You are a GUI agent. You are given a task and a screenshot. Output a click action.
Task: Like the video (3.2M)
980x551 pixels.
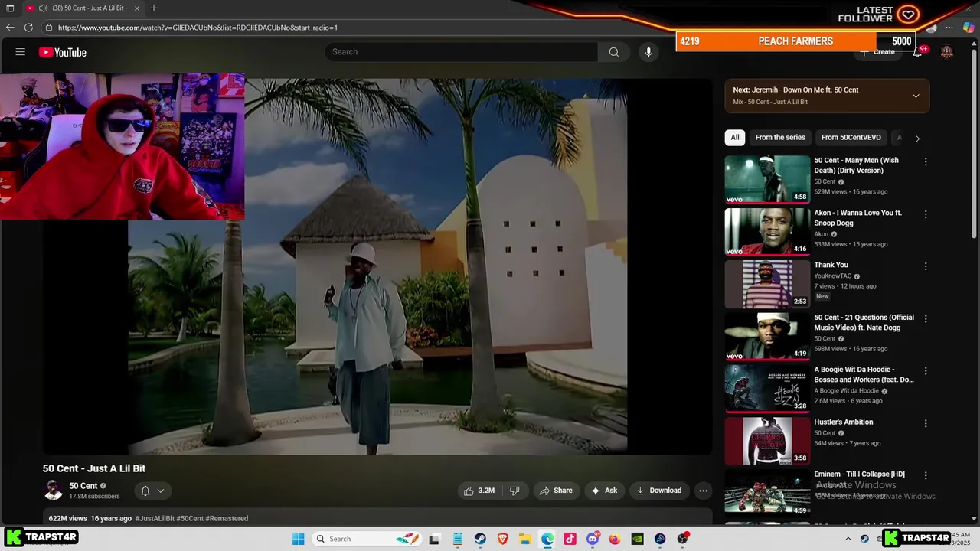pos(479,491)
